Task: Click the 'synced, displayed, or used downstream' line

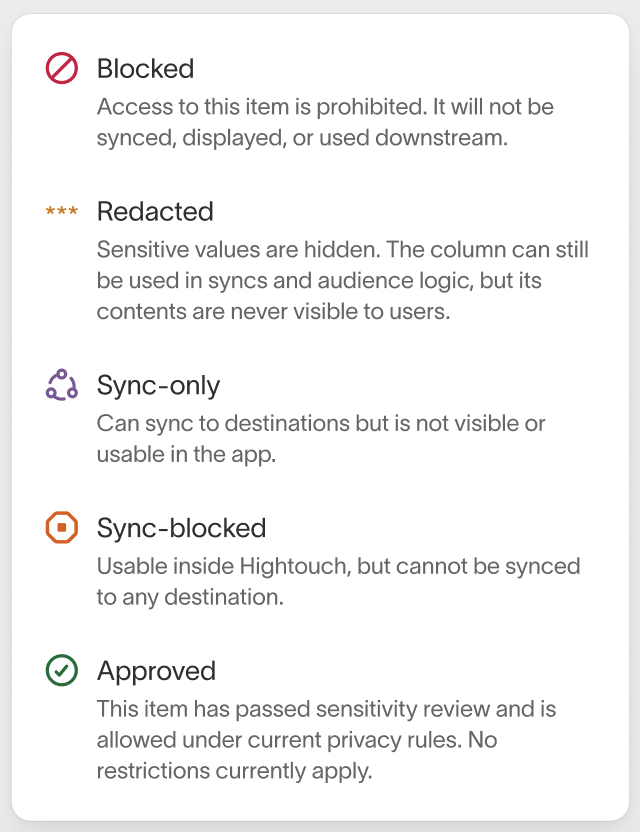Action: coord(302,138)
